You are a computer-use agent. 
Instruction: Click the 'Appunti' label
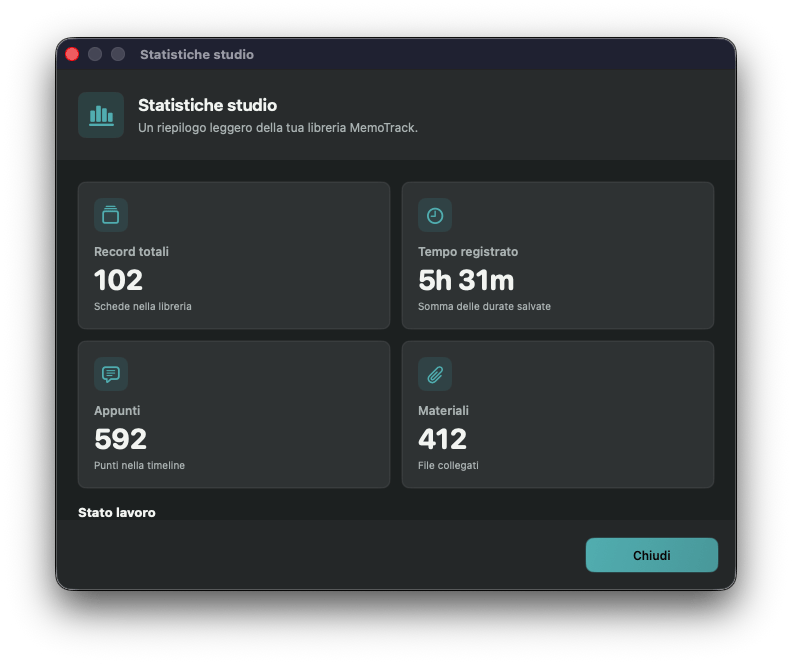tap(117, 411)
